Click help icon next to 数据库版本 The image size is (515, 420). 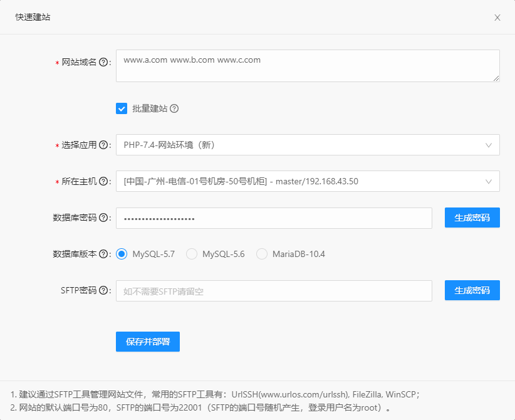pyautogui.click(x=103, y=254)
